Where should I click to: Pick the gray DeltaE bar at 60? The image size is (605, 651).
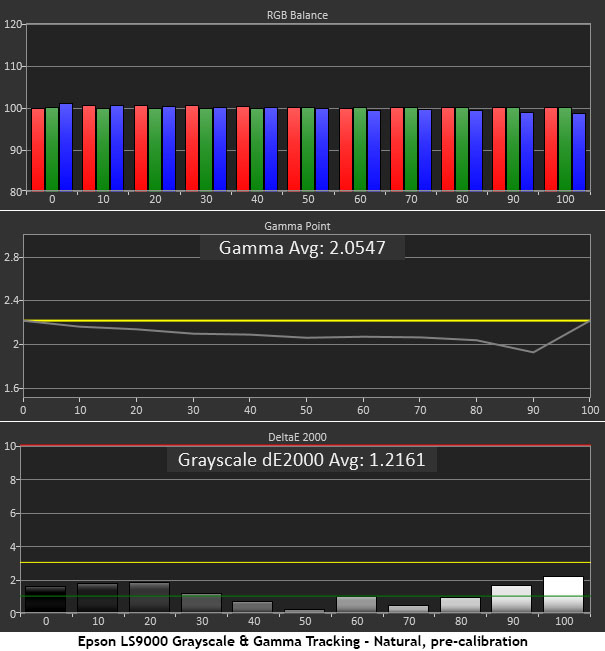click(355, 604)
